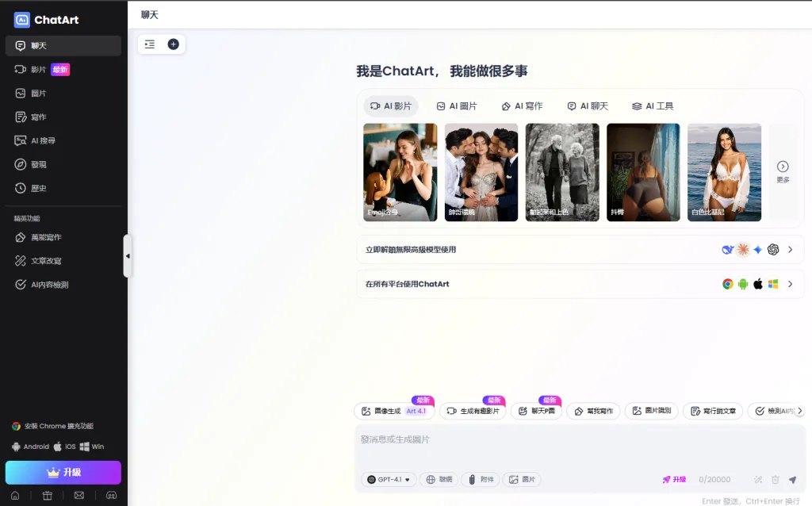Select the 聊天P圖 shortcut
The width and height of the screenshot is (812, 506).
[x=537, y=411]
